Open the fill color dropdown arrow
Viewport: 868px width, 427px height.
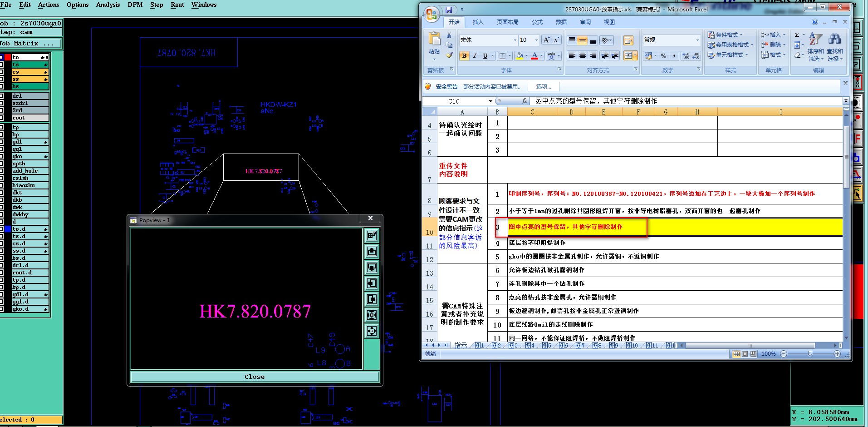click(x=526, y=56)
